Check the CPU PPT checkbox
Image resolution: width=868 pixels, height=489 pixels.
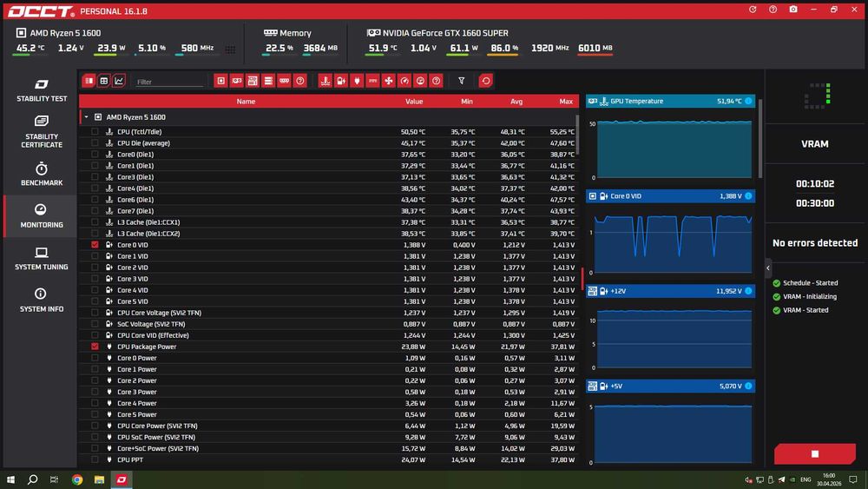pyautogui.click(x=95, y=459)
